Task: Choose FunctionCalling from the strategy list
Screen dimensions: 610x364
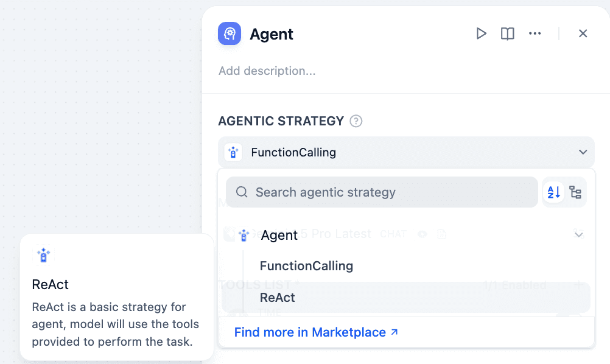Action: 306,266
